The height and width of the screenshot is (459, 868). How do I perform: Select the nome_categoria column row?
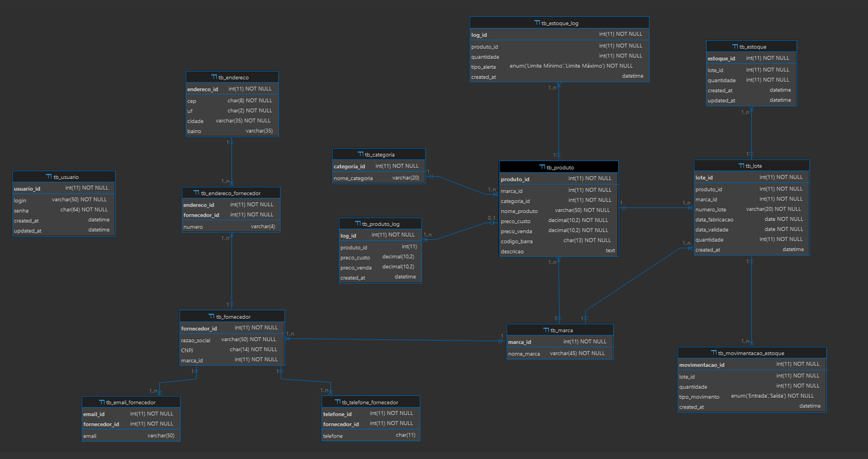[x=379, y=178]
